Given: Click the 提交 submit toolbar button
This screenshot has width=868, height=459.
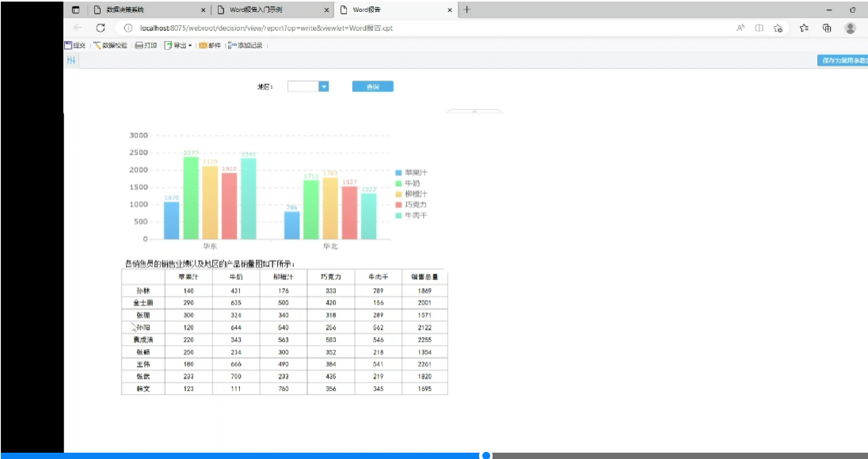Looking at the screenshot, I should pos(75,45).
